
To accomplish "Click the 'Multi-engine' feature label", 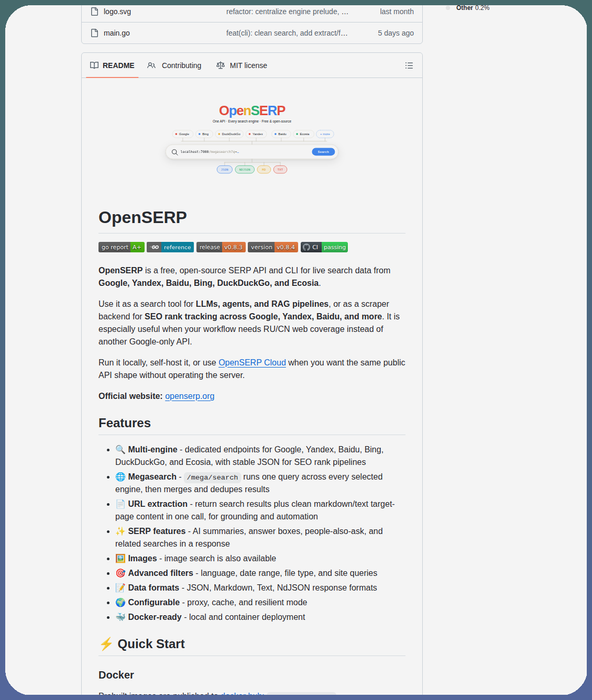I will click(x=152, y=449).
